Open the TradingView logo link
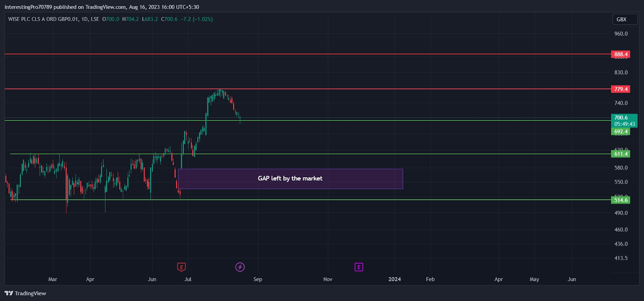 pyautogui.click(x=25, y=293)
